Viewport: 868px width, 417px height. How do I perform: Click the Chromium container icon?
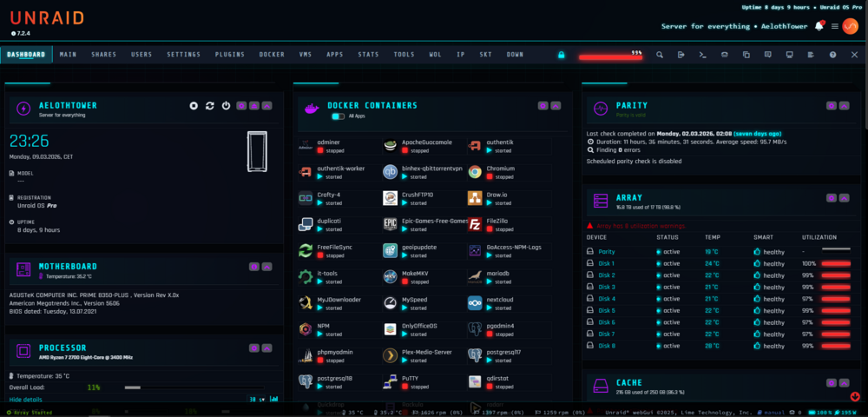pos(475,172)
